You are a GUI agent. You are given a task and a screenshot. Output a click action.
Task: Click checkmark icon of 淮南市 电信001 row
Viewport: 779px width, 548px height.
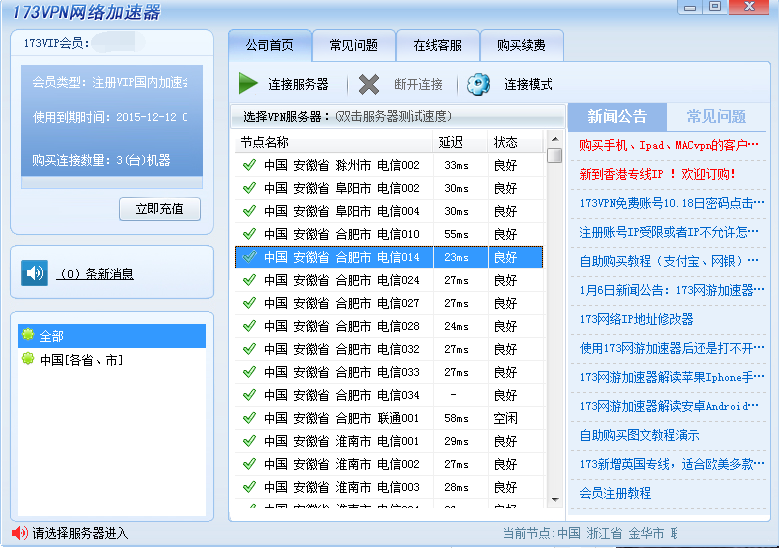249,441
